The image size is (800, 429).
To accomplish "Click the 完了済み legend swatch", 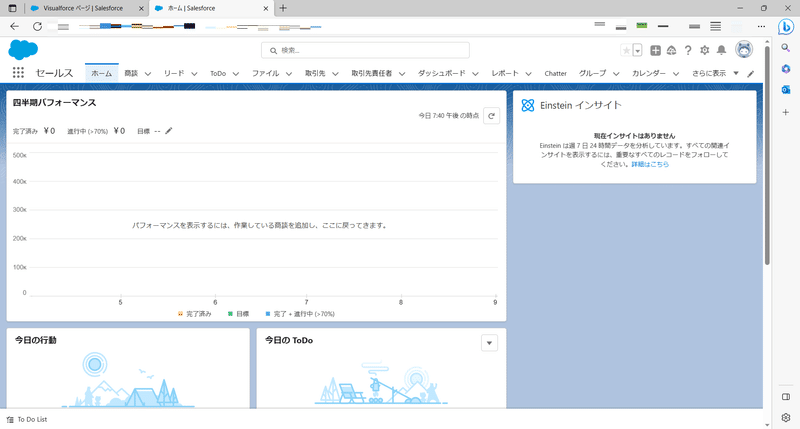I will tap(180, 314).
